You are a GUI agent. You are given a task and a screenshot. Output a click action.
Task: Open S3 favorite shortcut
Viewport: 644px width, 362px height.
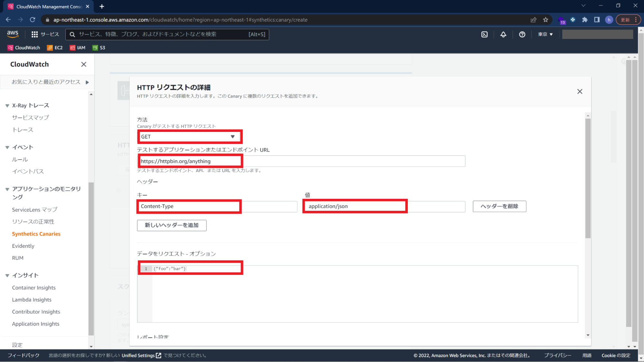pyautogui.click(x=99, y=48)
